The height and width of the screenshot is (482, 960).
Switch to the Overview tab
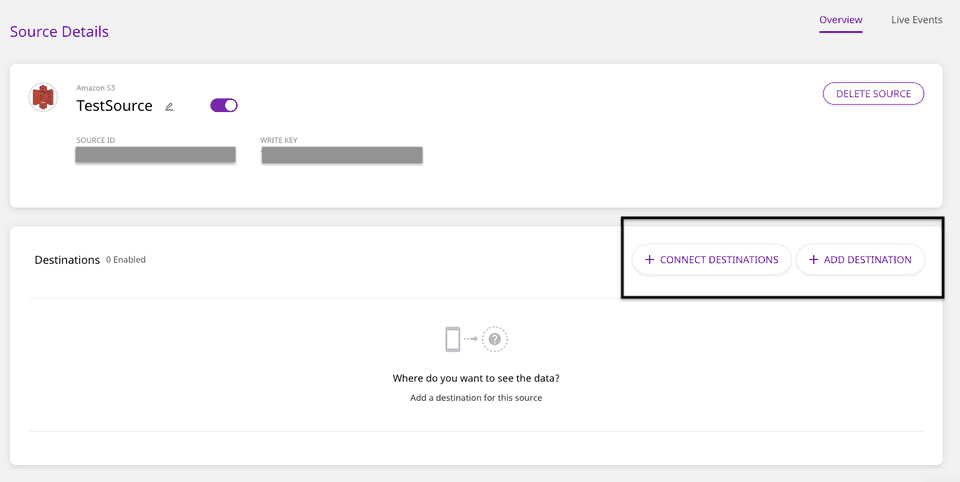pos(840,20)
